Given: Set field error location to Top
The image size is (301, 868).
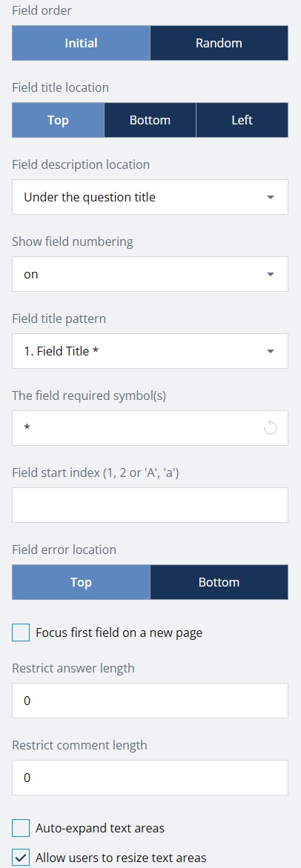Looking at the screenshot, I should point(81,582).
